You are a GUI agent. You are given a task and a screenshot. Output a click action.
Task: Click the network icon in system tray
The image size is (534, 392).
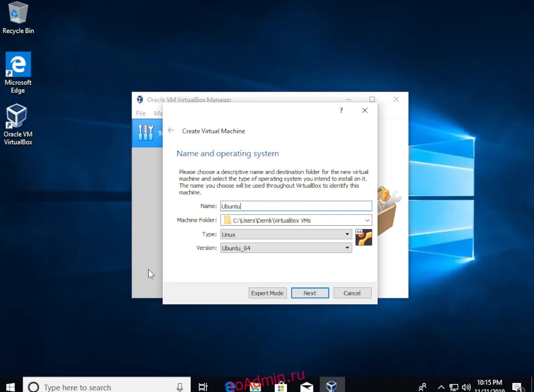point(453,387)
